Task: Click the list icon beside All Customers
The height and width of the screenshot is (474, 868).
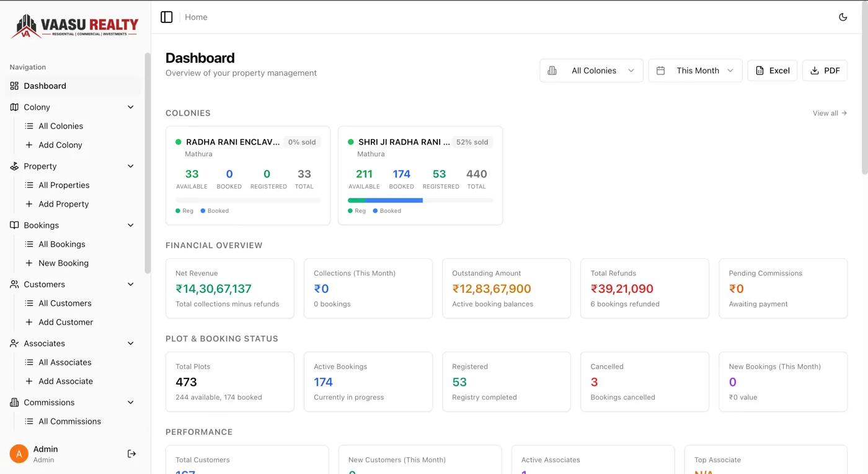Action: [x=29, y=303]
